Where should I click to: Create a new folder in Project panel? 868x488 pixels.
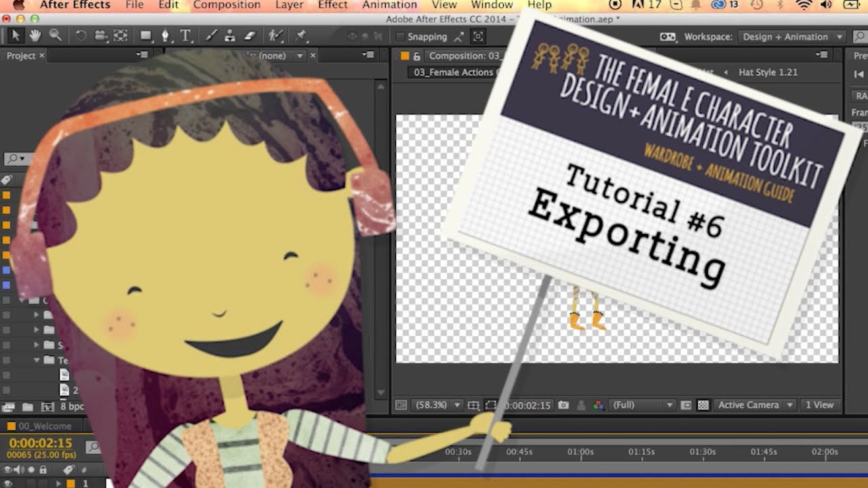(28, 407)
